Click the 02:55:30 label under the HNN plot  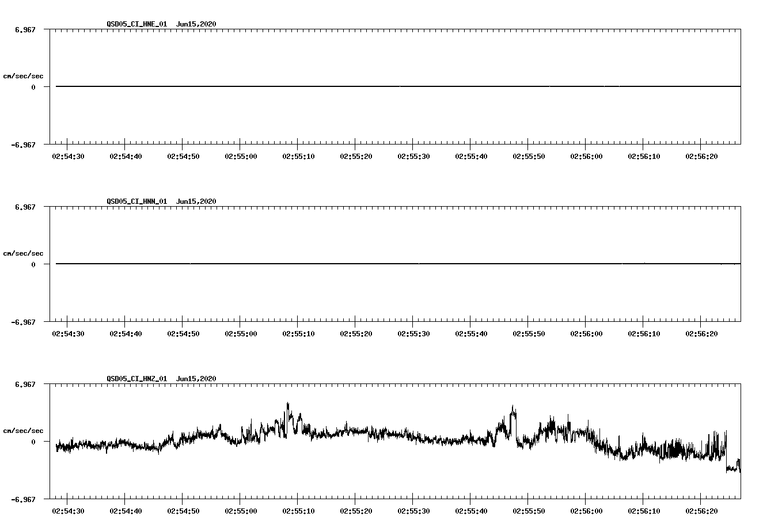tap(413, 334)
